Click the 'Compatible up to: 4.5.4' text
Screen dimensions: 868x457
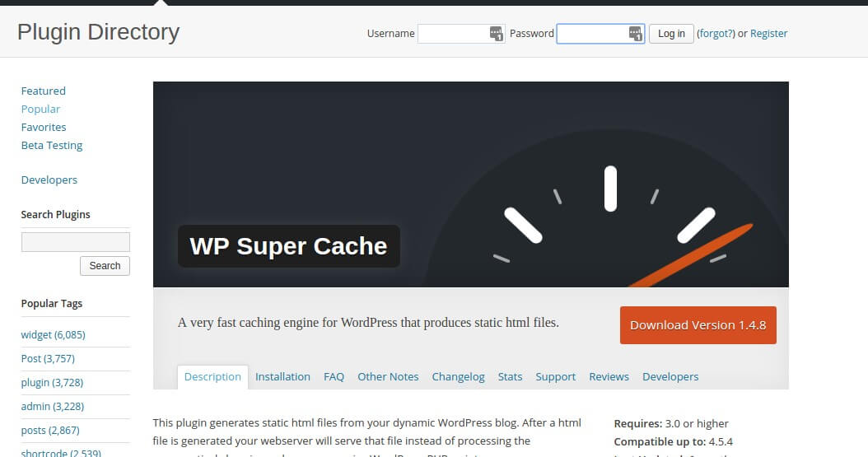(673, 442)
